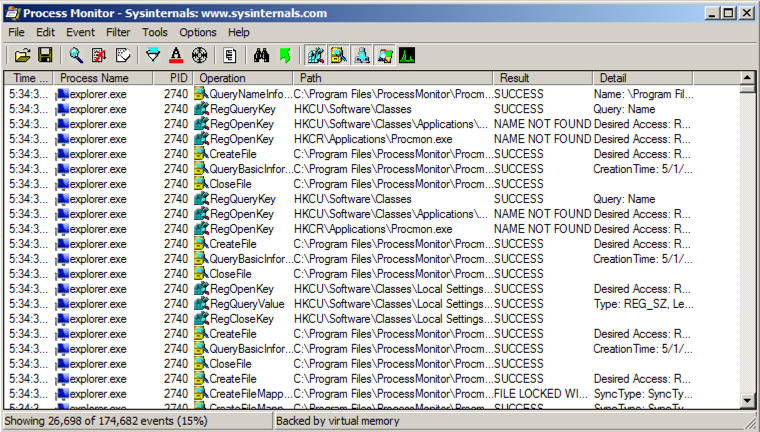Click the scrollbar down arrow

747,401
